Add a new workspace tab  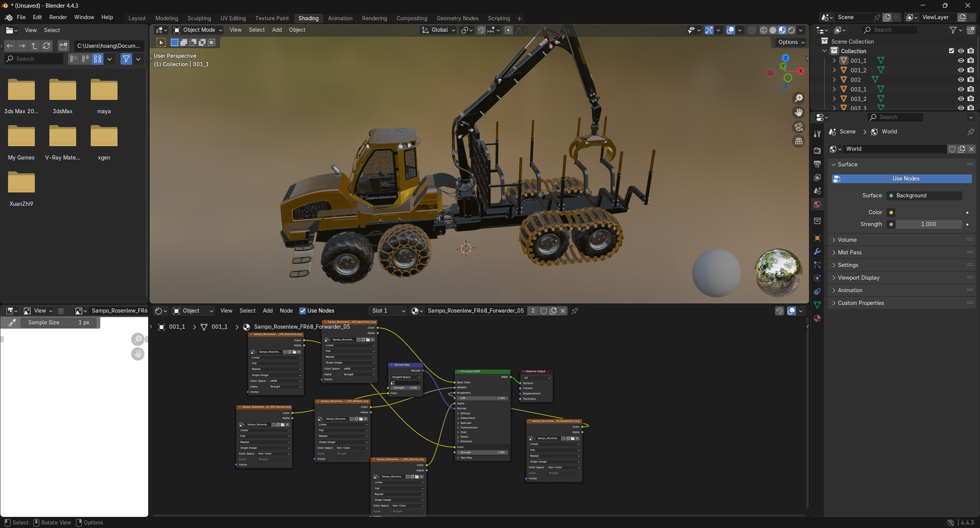[x=519, y=18]
